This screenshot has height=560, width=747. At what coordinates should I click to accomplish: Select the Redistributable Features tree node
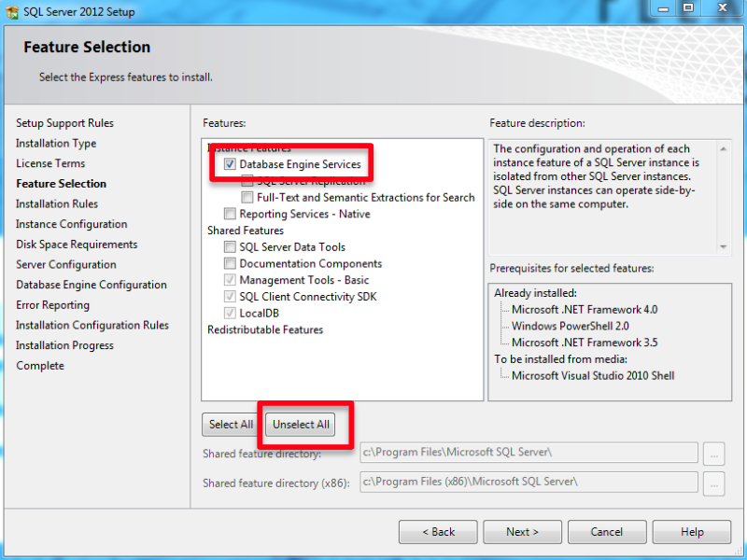[265, 329]
